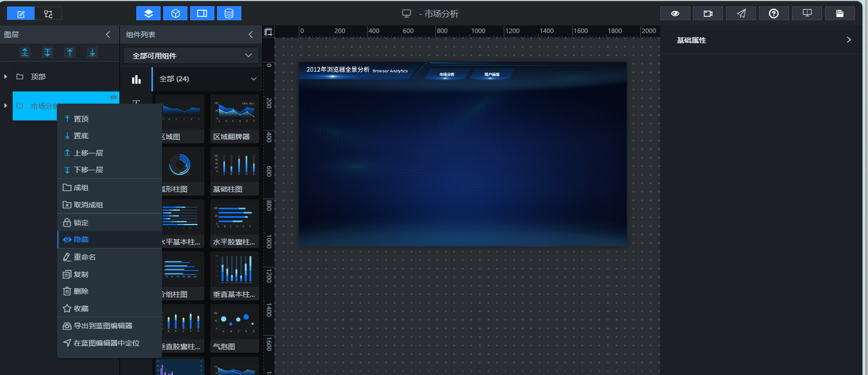The width and height of the screenshot is (868, 375).
Task: Open the blueprint editor icon next to edit
Action: coord(48,14)
